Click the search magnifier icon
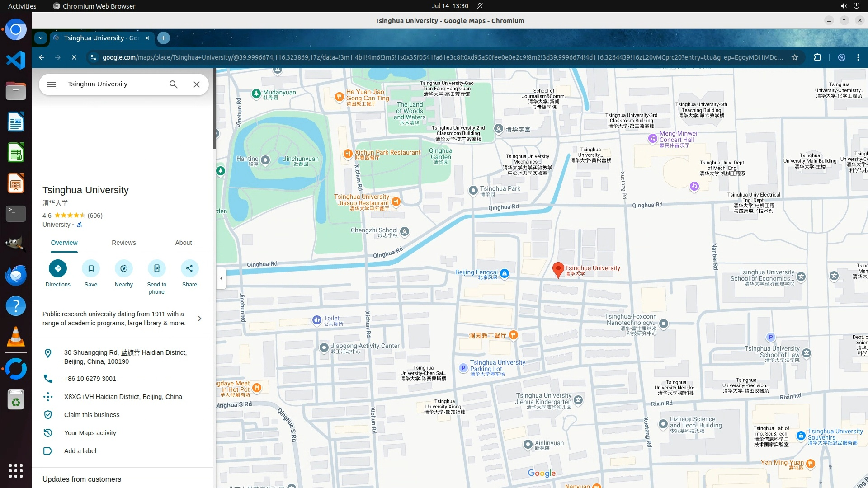Viewport: 868px width, 488px height. coord(174,84)
